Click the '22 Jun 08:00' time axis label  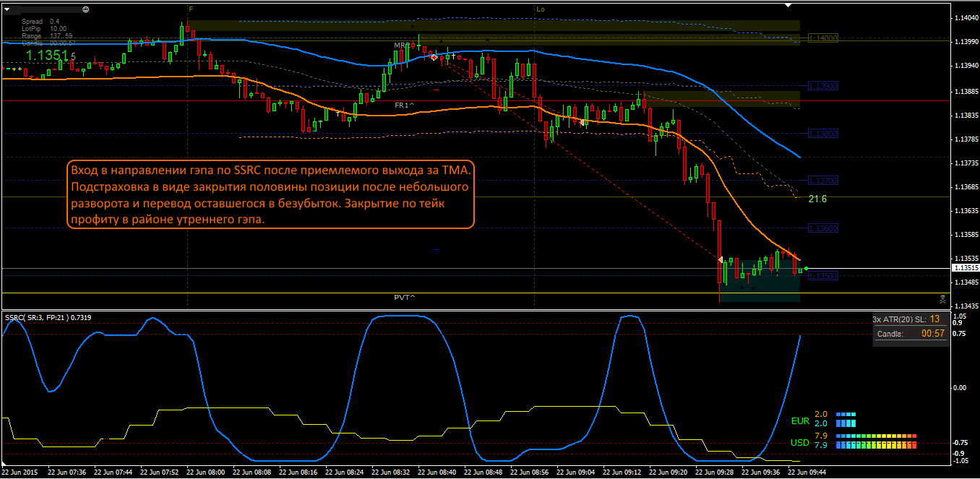click(205, 472)
